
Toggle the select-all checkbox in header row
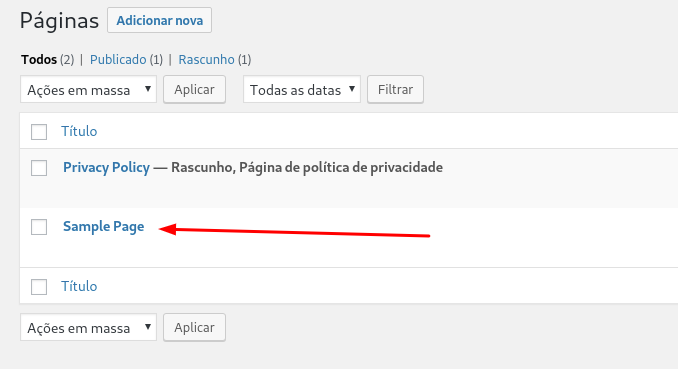pyautogui.click(x=39, y=132)
